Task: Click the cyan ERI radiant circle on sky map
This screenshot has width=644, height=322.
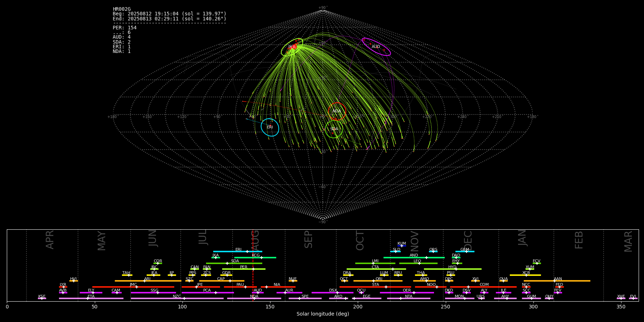Action: coord(270,127)
